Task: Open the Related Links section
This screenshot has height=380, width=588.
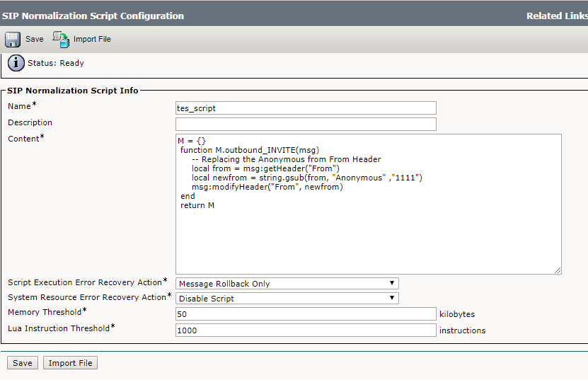Action: 557,16
